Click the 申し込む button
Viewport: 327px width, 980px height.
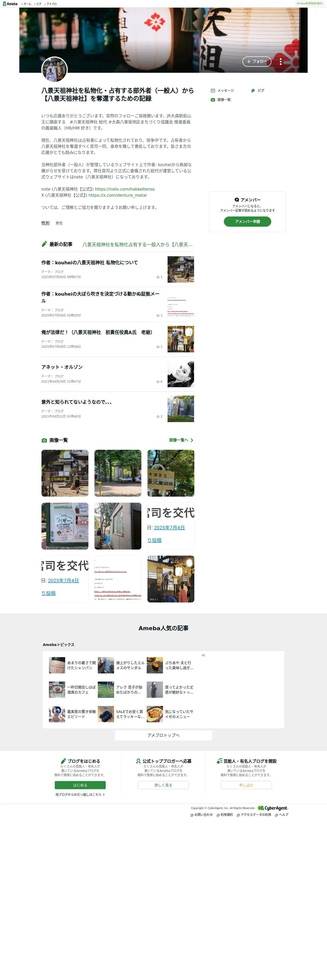(246, 785)
